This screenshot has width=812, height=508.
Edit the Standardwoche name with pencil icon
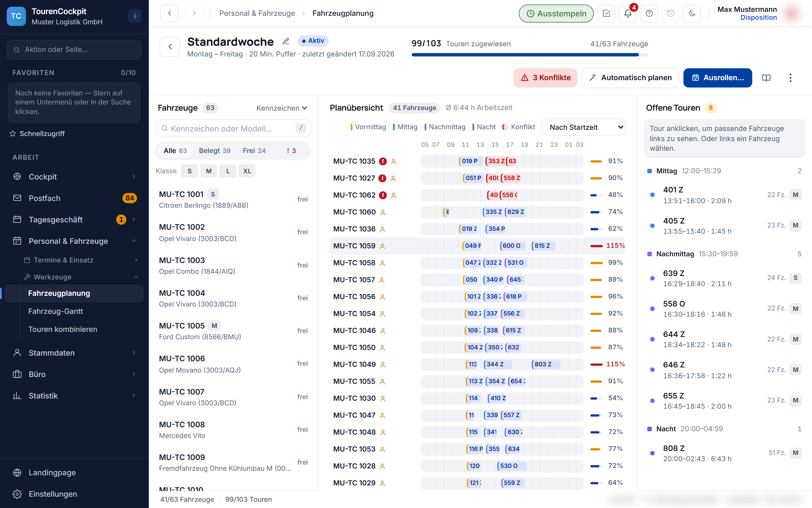286,41
